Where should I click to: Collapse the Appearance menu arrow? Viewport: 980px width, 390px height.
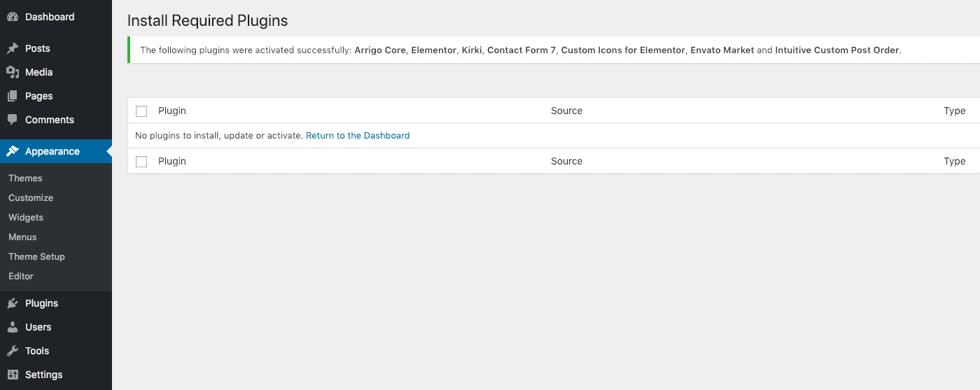[x=108, y=151]
